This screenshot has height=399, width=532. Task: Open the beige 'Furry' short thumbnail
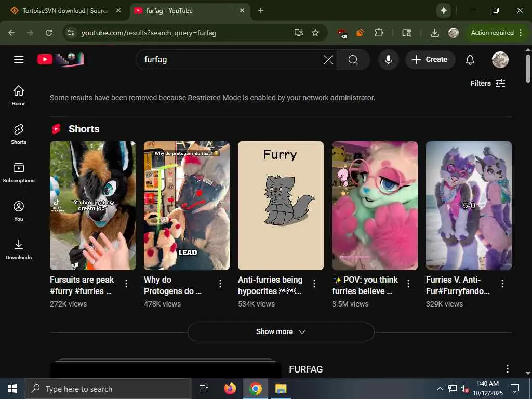pos(281,206)
